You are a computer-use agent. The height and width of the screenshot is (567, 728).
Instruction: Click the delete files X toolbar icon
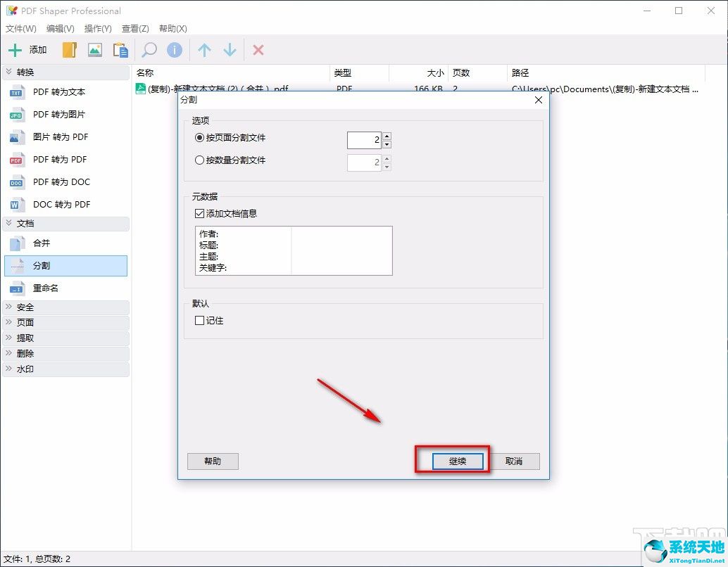tap(258, 49)
